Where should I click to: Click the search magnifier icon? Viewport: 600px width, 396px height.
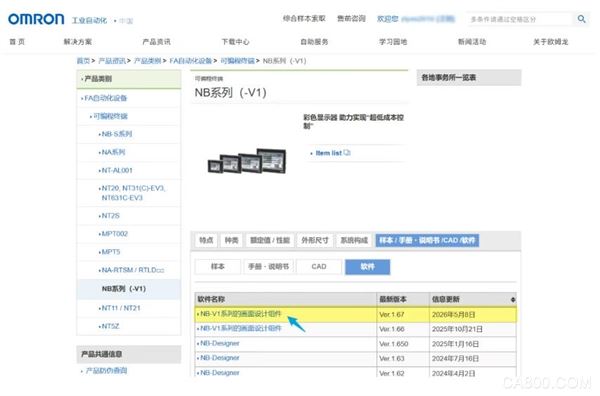point(581,19)
